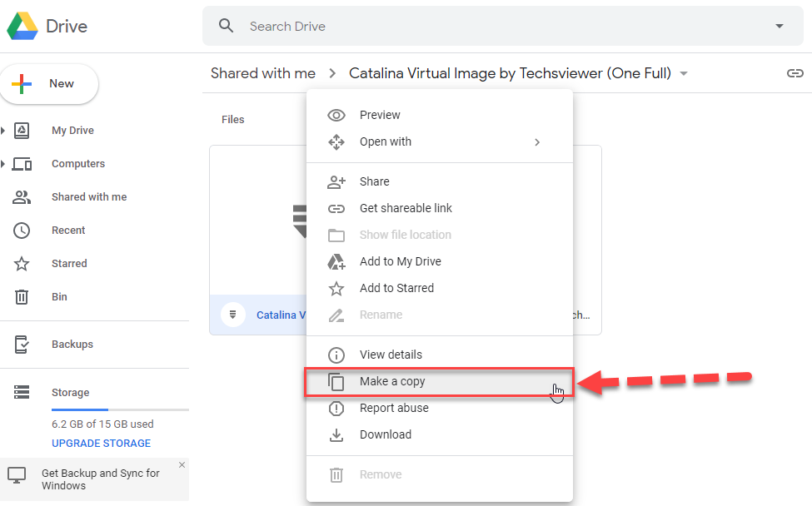Click the Open with arrows icon

(336, 141)
